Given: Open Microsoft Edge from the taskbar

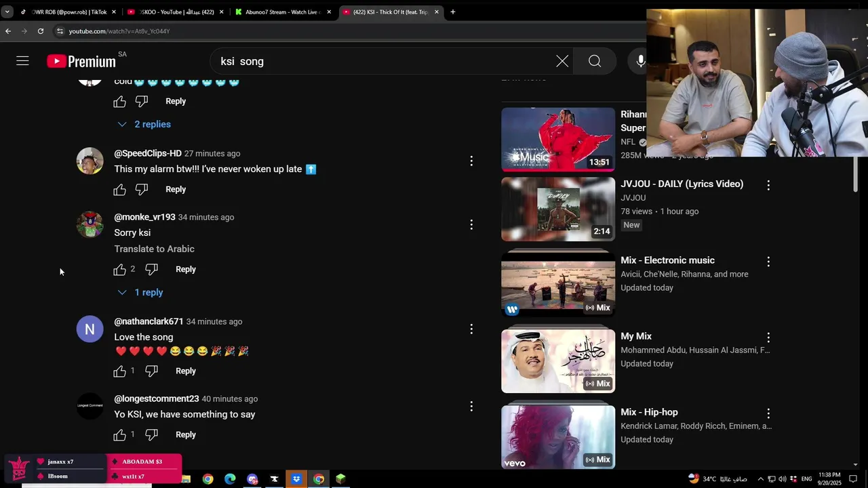Looking at the screenshot, I should pyautogui.click(x=230, y=479).
